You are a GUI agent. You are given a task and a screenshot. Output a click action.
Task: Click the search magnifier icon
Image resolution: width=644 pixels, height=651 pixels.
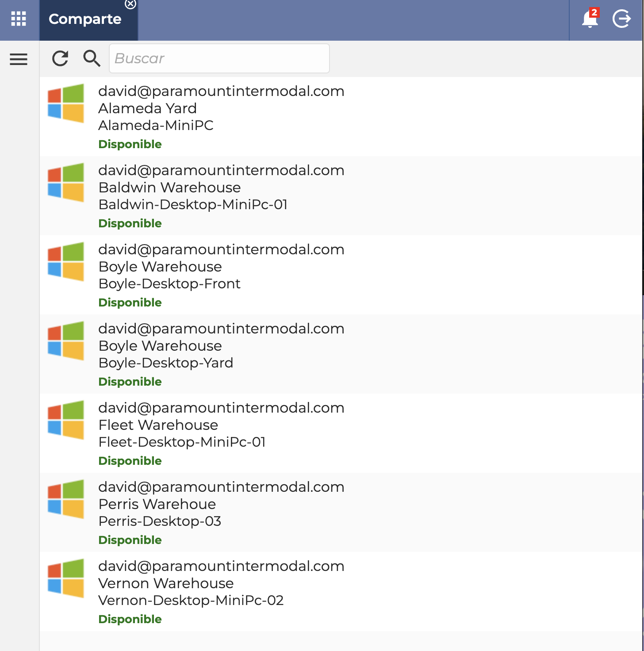tap(92, 58)
